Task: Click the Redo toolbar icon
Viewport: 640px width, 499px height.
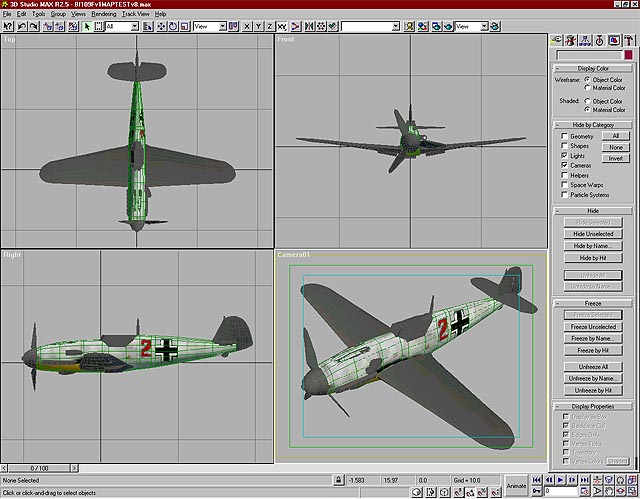Action: [x=34, y=27]
